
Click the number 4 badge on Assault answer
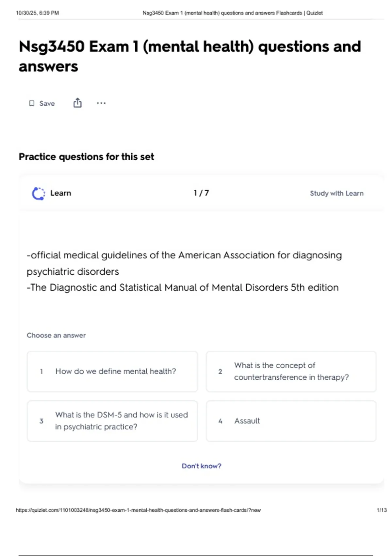pyautogui.click(x=220, y=421)
